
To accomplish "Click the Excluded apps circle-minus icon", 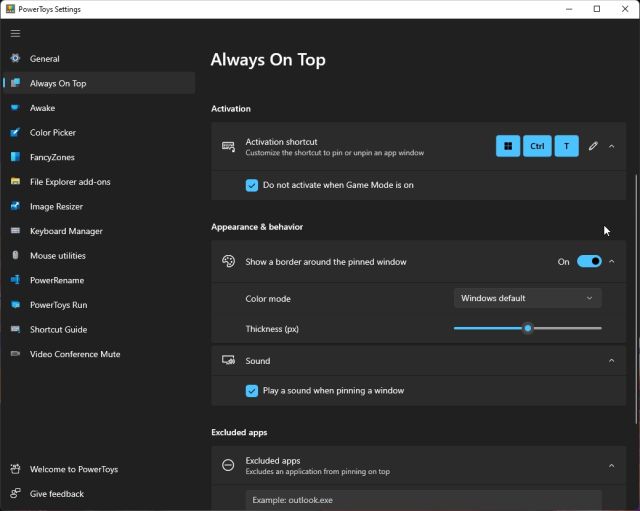I will 228,465.
